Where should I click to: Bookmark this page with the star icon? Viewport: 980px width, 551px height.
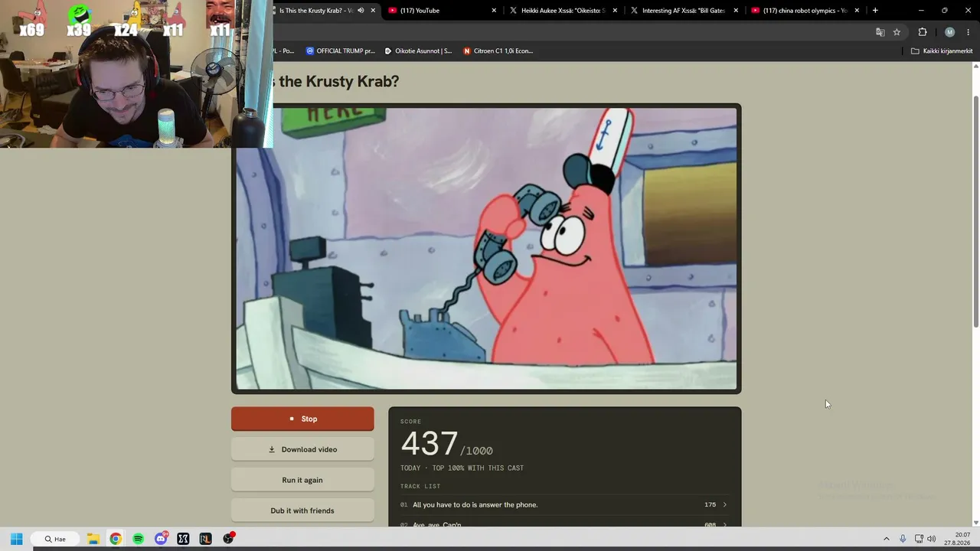click(897, 32)
